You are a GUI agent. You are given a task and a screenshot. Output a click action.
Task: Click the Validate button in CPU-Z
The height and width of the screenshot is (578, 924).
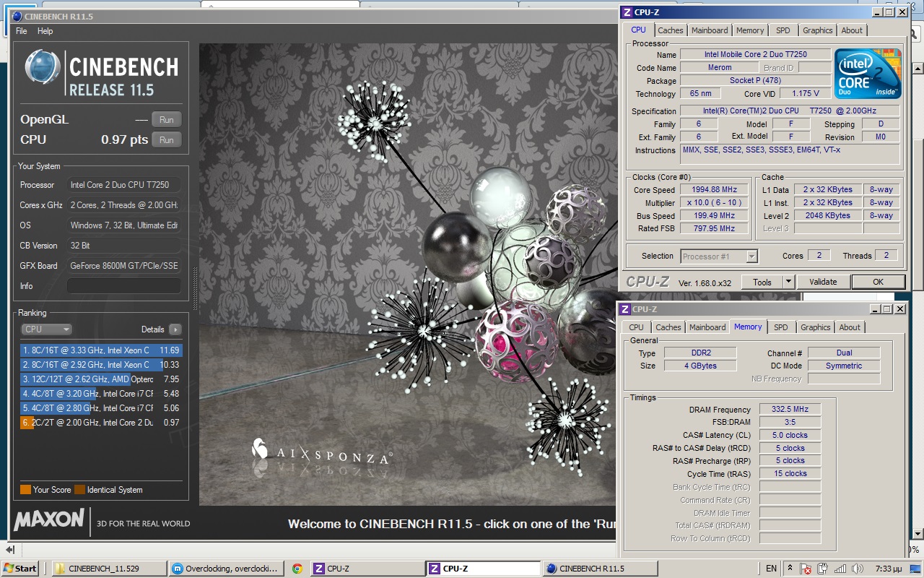point(823,282)
